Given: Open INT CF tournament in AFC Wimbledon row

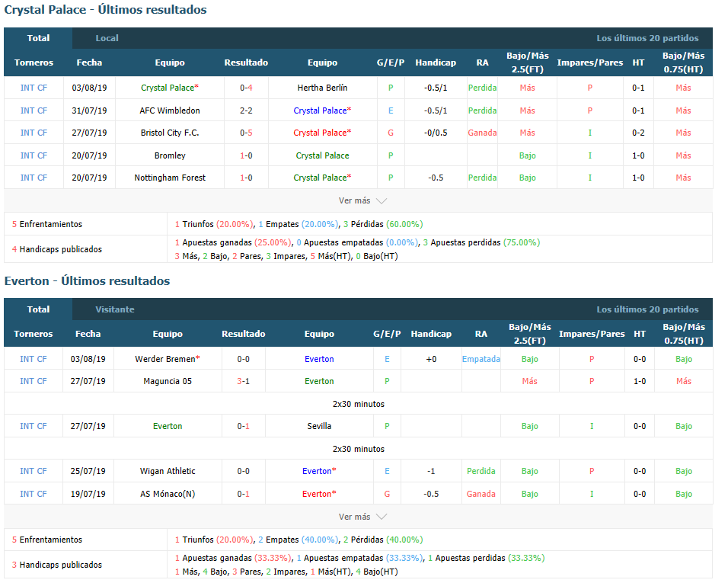Looking at the screenshot, I should tap(34, 111).
